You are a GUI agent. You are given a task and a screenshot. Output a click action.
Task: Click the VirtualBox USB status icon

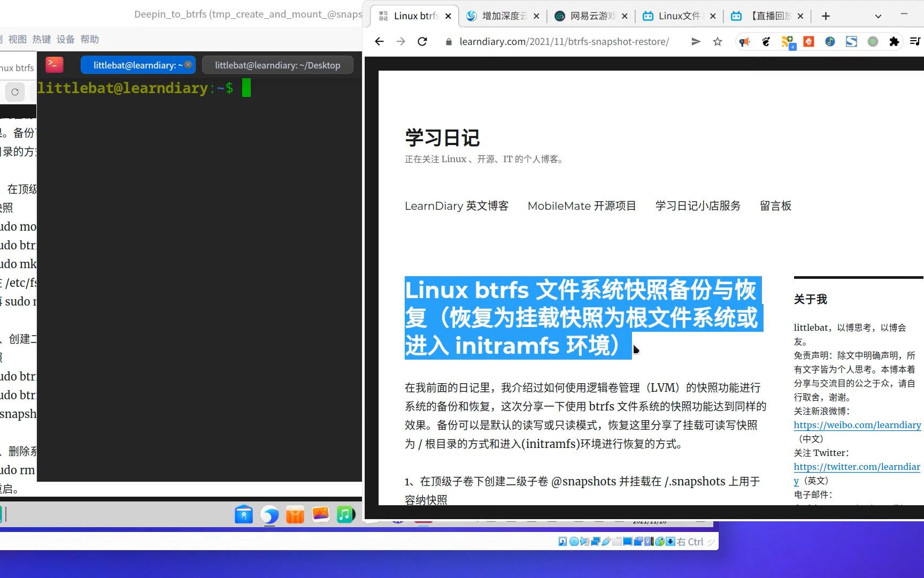tap(606, 542)
